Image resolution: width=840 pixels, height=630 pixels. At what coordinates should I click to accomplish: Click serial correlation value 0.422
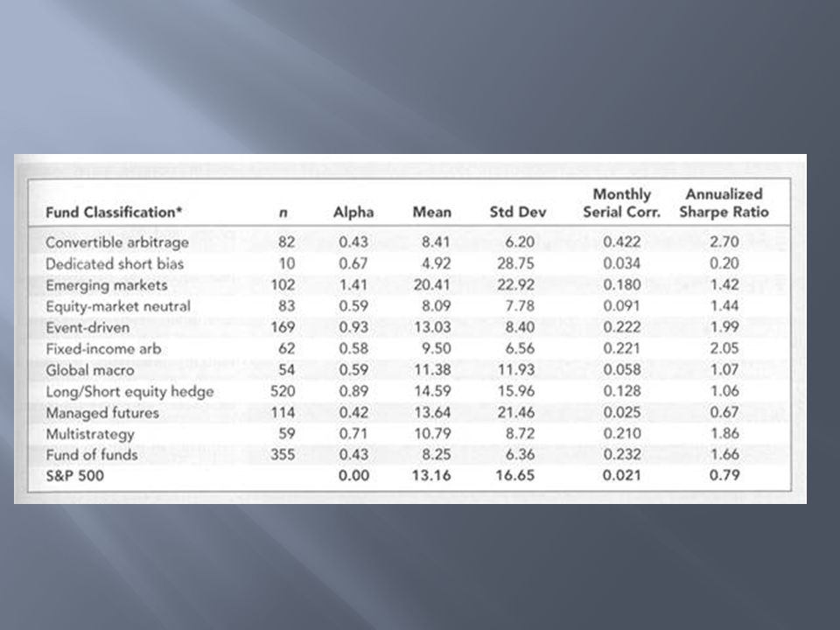click(x=622, y=242)
